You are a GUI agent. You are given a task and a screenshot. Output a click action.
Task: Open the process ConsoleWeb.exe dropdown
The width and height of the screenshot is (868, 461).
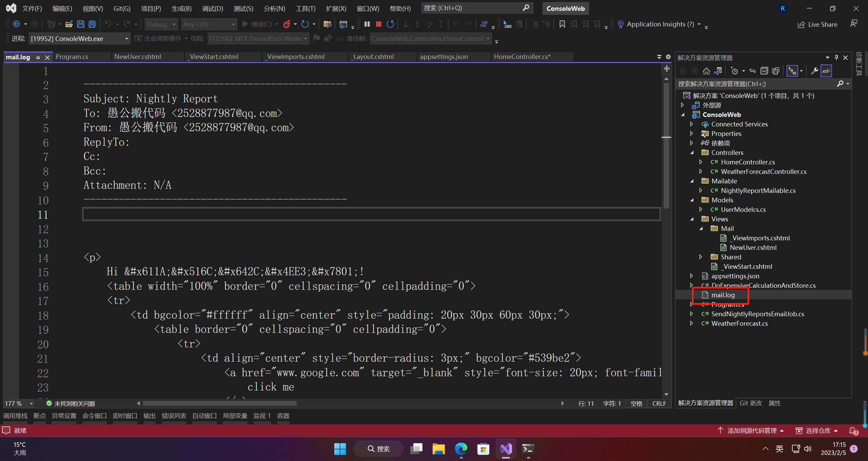pos(126,39)
